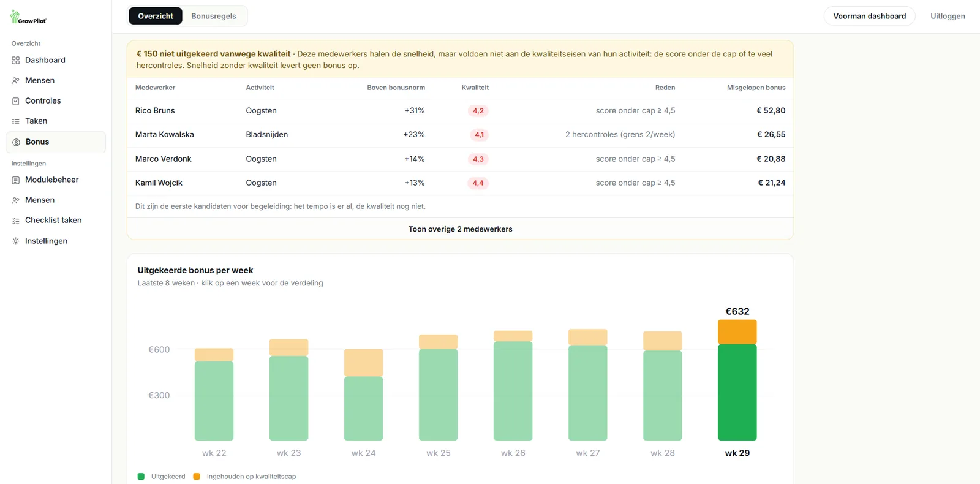Click the Misgelopen bonus column header

click(756, 88)
